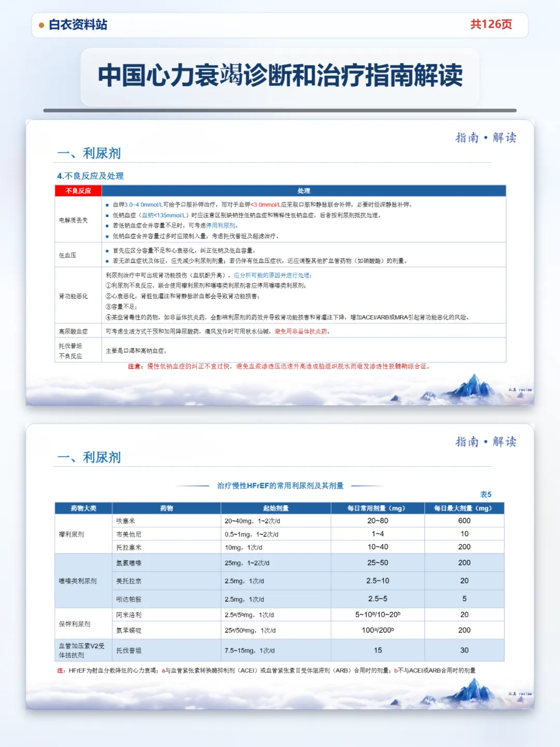Click the 共126页 page count

[x=491, y=24]
